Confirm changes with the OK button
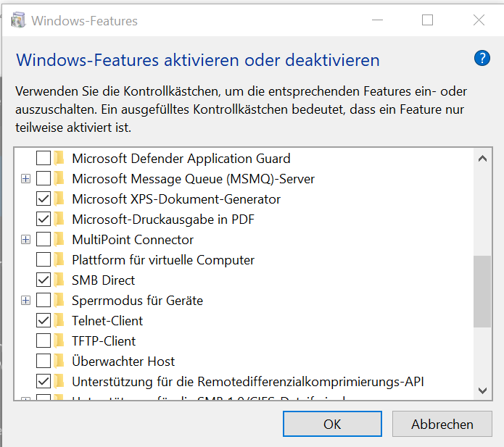504x447 pixels. tap(332, 424)
